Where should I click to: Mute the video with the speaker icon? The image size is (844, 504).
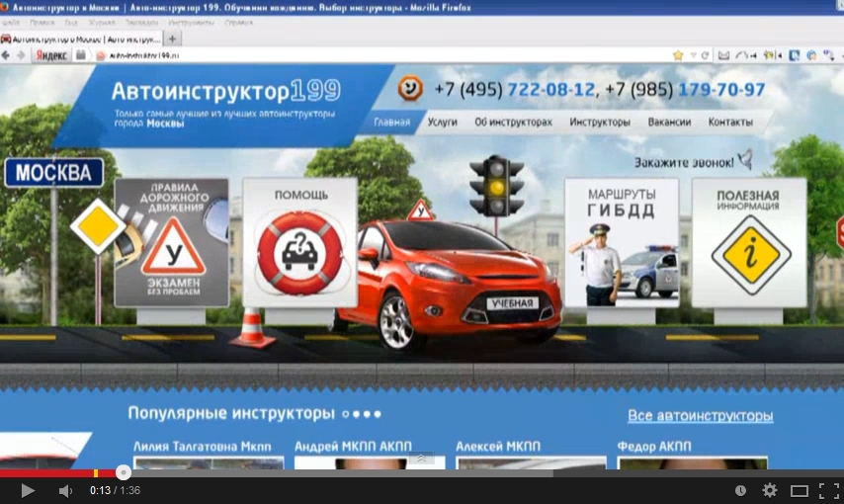[x=65, y=491]
